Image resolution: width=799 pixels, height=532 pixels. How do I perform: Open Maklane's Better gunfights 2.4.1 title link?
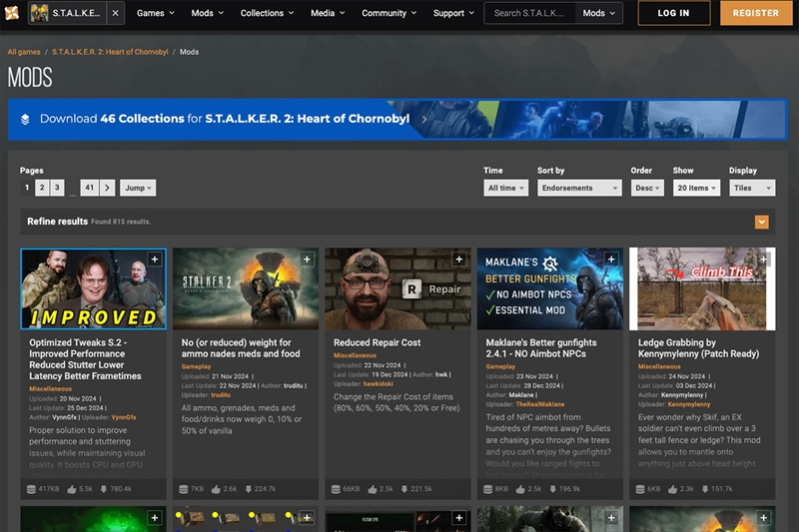541,348
